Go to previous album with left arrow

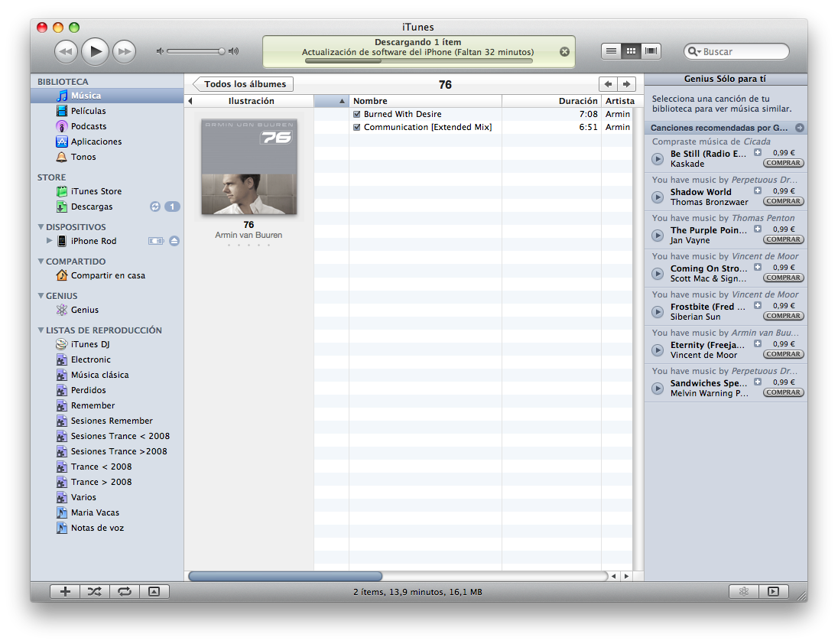(x=608, y=84)
